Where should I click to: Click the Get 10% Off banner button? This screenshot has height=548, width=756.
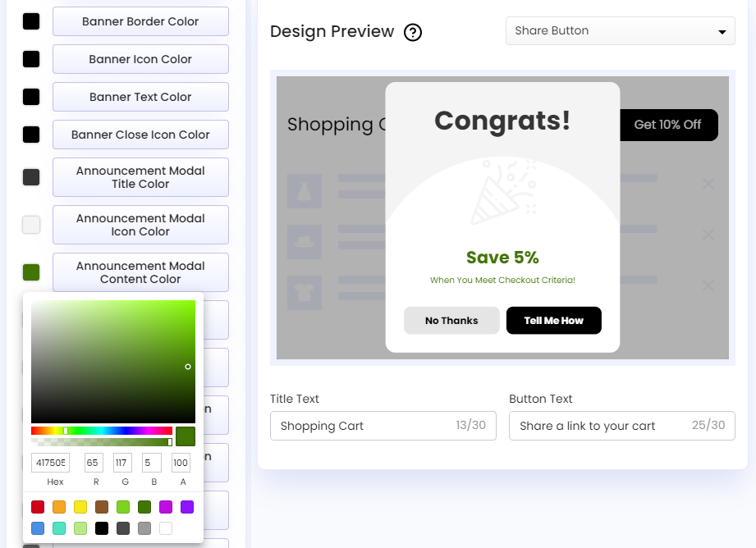point(670,125)
